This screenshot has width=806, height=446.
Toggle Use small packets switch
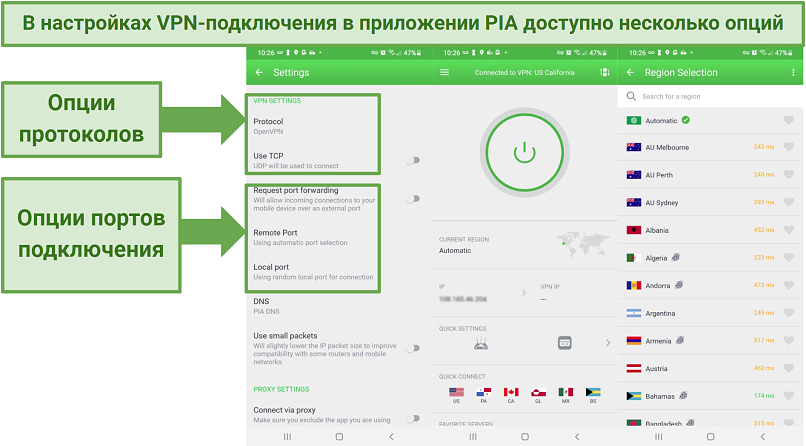[x=412, y=348]
